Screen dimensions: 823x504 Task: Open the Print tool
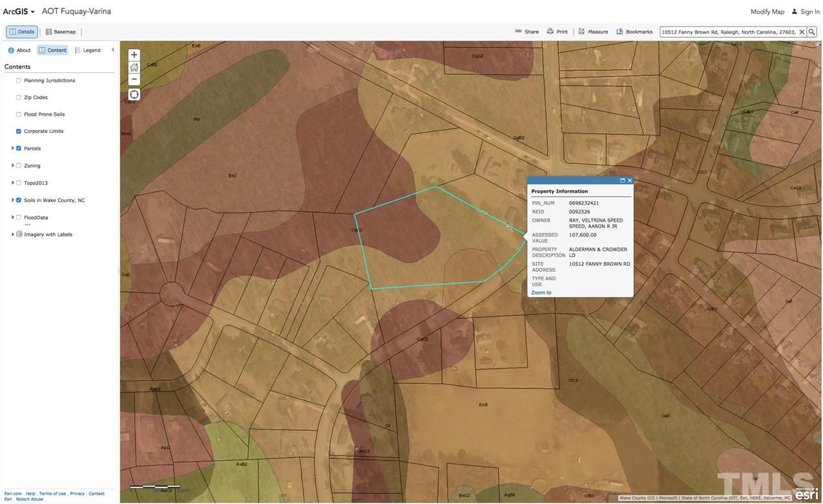(557, 32)
